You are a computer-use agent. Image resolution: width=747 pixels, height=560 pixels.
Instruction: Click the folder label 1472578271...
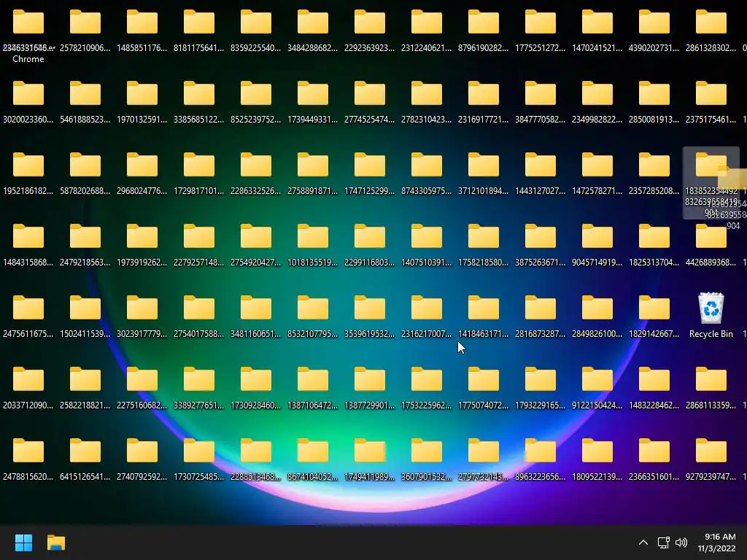click(x=597, y=191)
